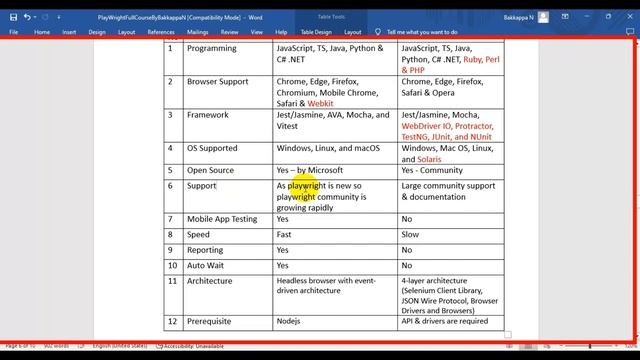This screenshot has height=360, width=640.
Task: Click the table resize handle below the table
Action: pyautogui.click(x=508, y=335)
